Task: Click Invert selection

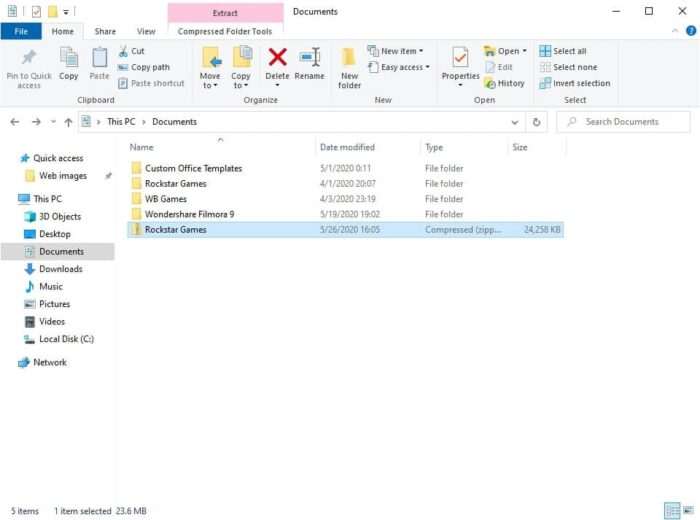Action: click(575, 83)
